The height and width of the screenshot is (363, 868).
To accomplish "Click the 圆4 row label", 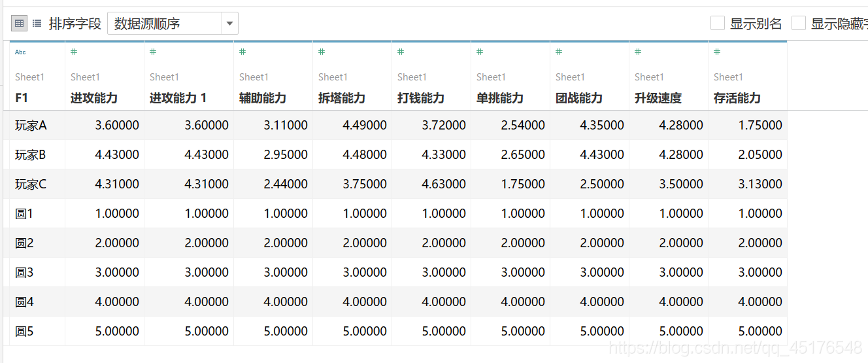I will tap(24, 302).
